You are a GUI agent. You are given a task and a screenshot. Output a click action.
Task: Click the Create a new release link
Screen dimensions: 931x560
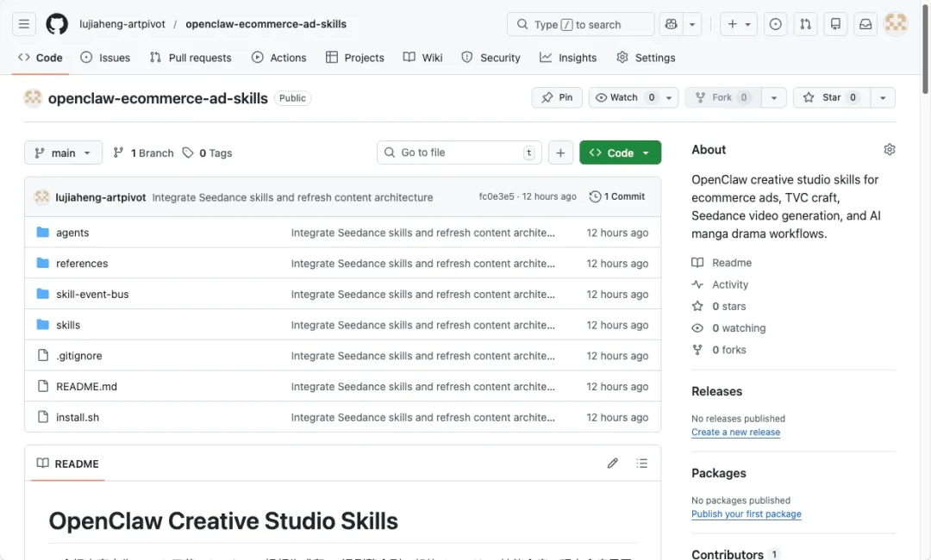735,432
